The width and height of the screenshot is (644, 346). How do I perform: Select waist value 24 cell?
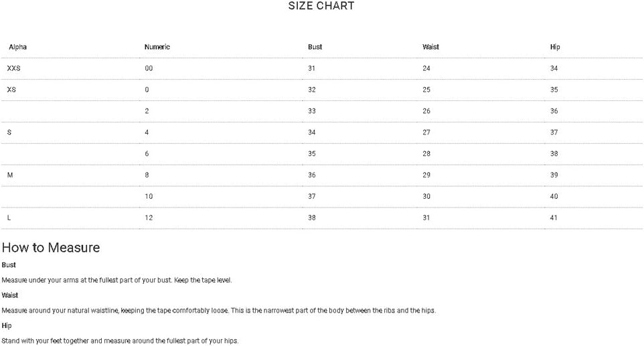coord(426,68)
